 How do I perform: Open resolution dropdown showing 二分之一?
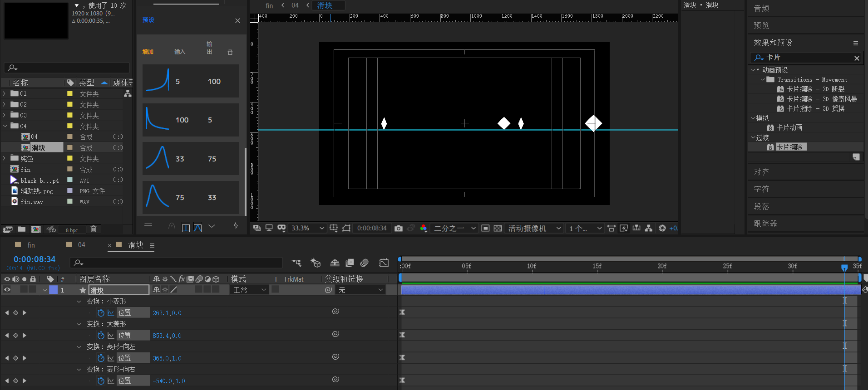pos(454,228)
